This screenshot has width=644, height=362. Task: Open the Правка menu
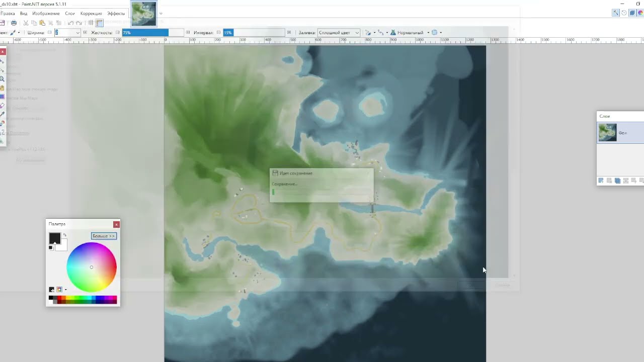tap(7, 14)
